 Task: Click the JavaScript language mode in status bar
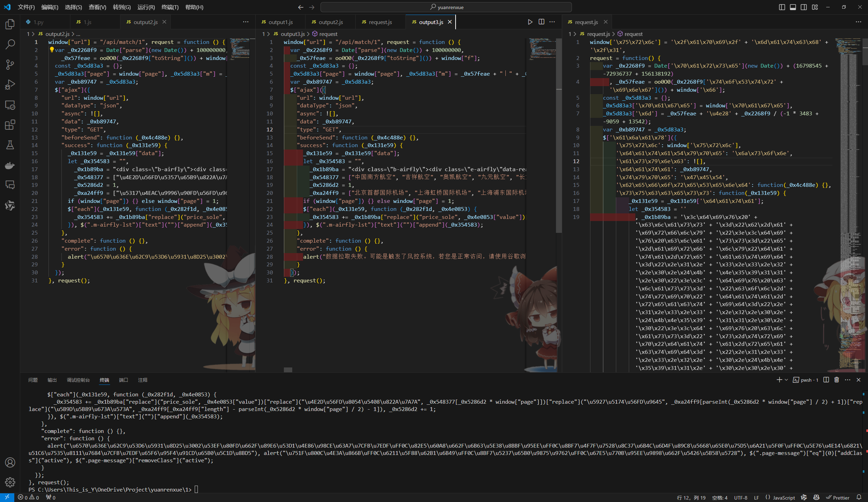pos(783,497)
